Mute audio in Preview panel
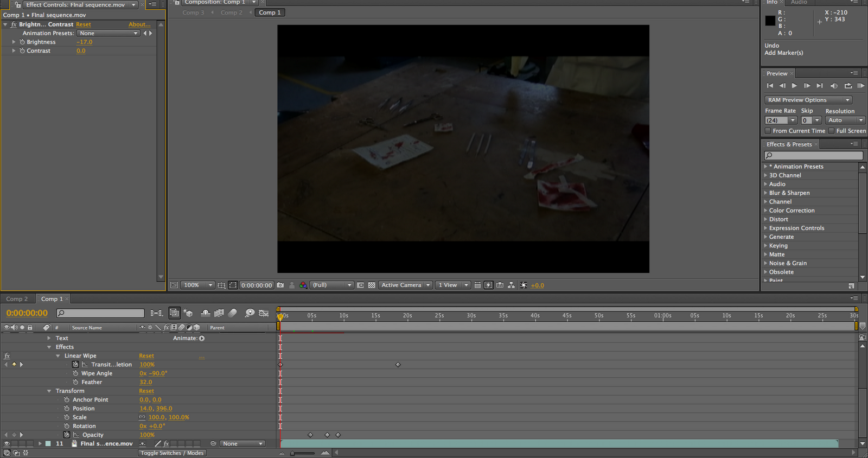Screen dimensions: 868x458 click(x=834, y=86)
